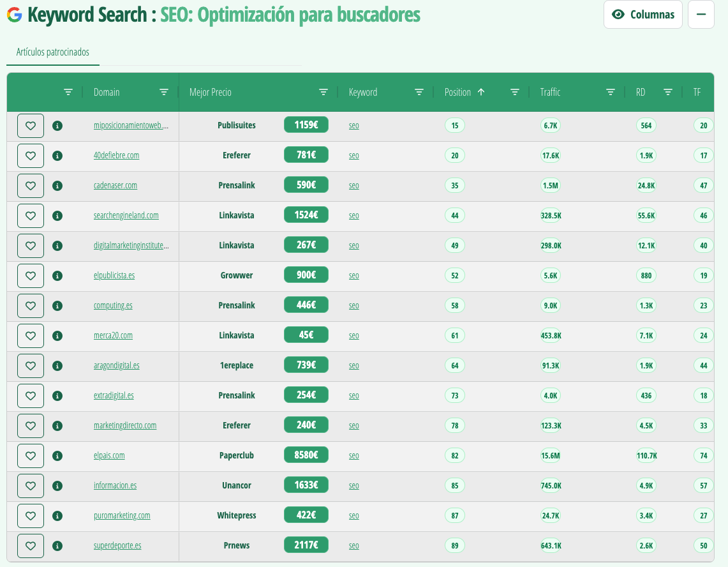View computing.es info details
This screenshot has height=567, width=728.
click(57, 305)
